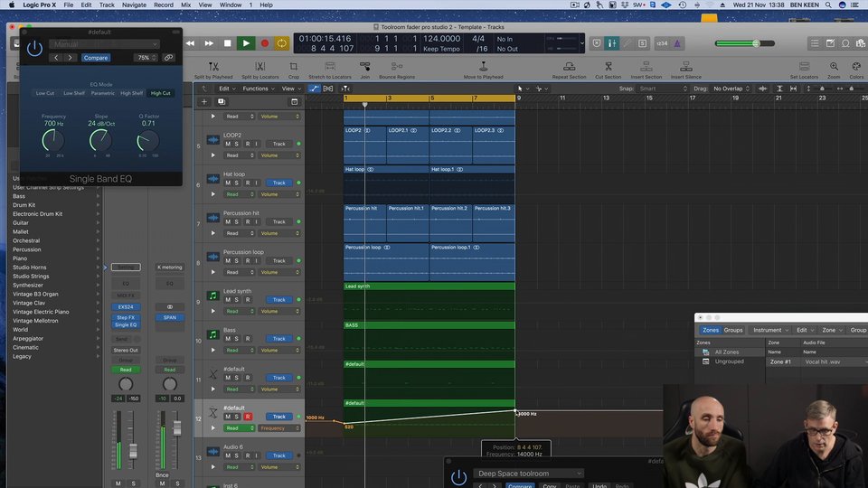
Task: Toggle the show automation button
Action: [x=314, y=89]
